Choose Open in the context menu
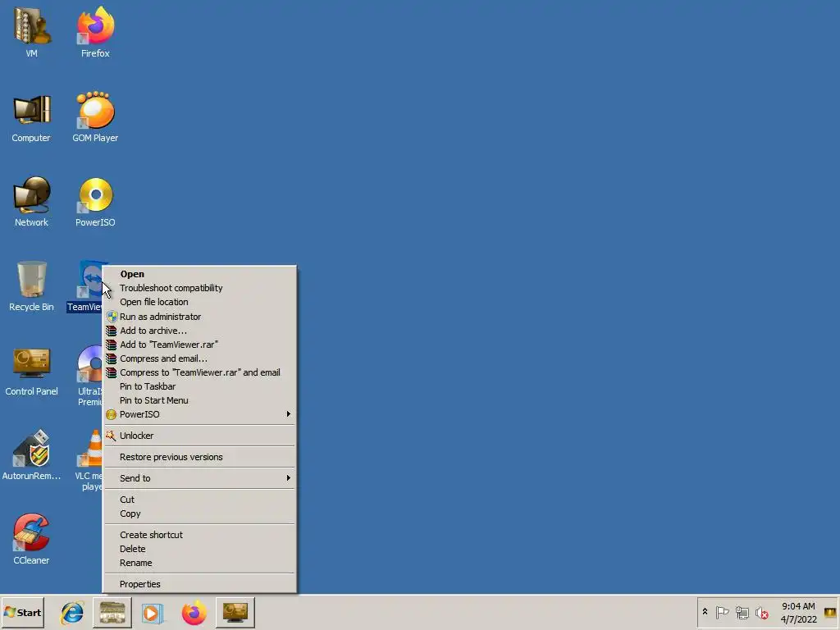 click(199, 274)
